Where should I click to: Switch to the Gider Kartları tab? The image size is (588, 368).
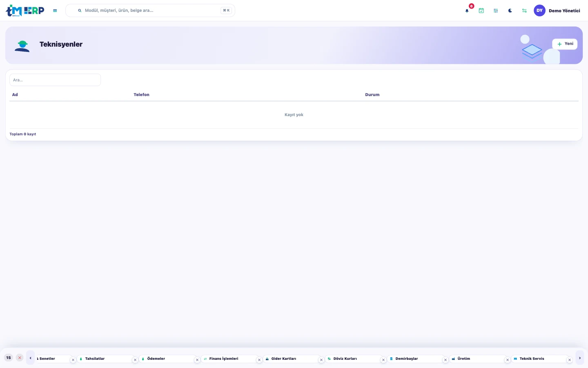(292, 359)
